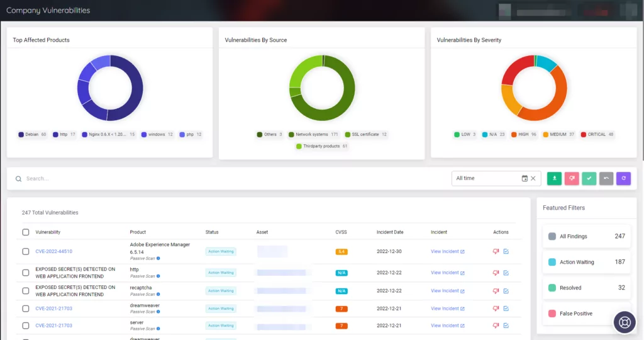The height and width of the screenshot is (340, 644).
Task: Toggle the select-all checkbox in table header
Action: pos(25,232)
